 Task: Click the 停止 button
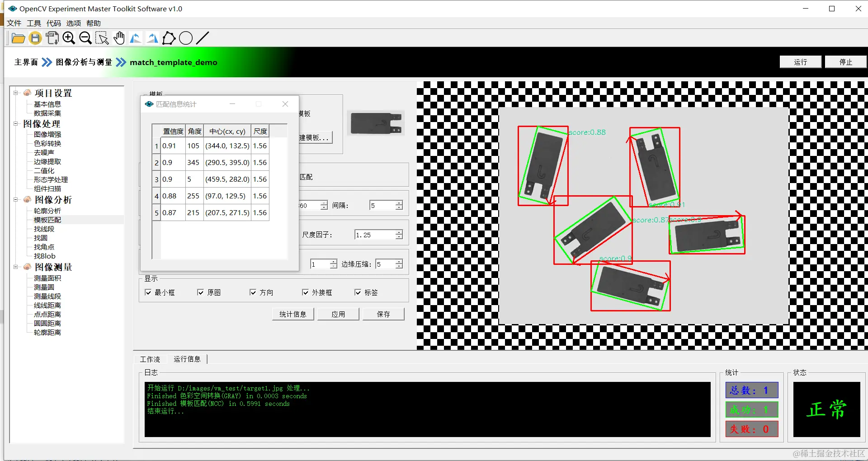[x=845, y=62]
